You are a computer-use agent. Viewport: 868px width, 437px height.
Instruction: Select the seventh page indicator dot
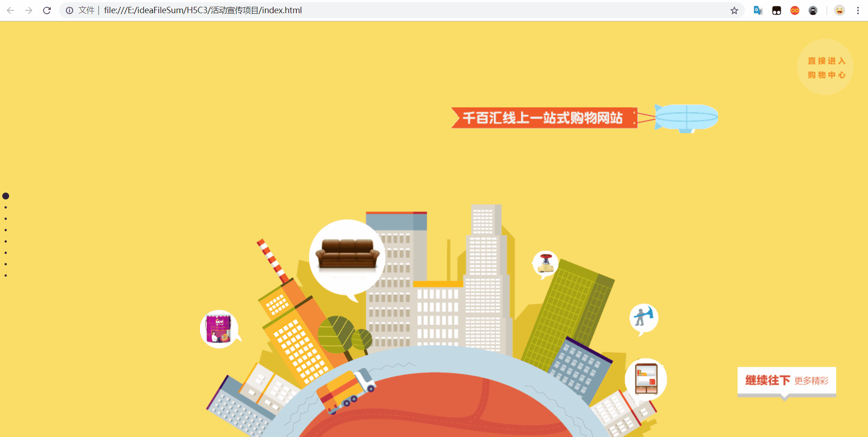point(5,264)
